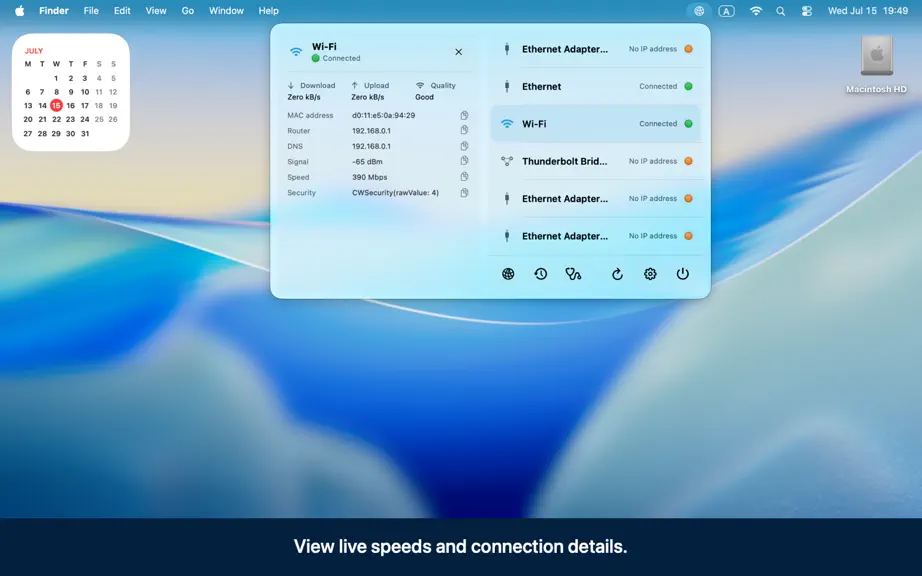Click the Quality Good indicator
The width and height of the screenshot is (922, 576).
tap(436, 91)
